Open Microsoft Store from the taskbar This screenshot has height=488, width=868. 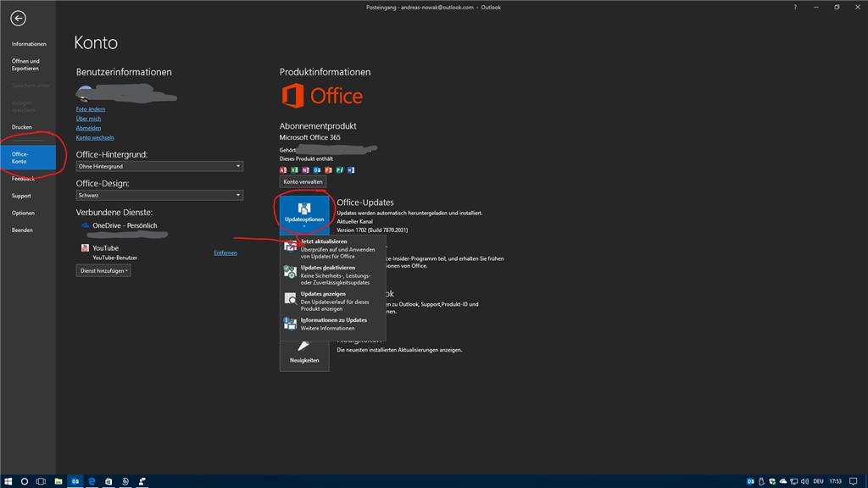tap(108, 481)
